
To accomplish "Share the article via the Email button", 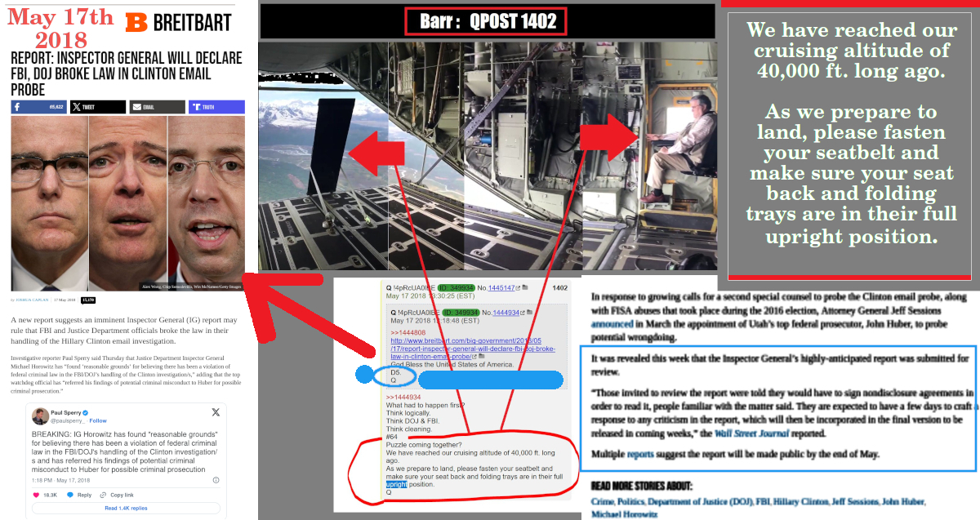I will (157, 107).
